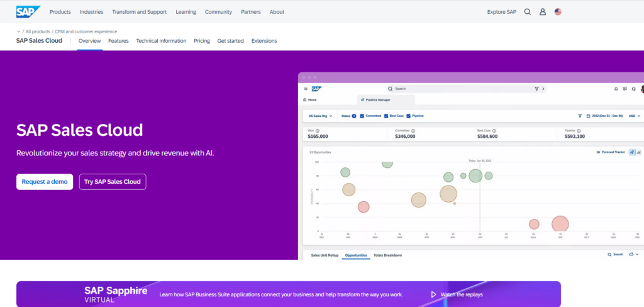The image size is (644, 307).
Task: Expand the breadcrumb chevron before All products
Action: 18,31
